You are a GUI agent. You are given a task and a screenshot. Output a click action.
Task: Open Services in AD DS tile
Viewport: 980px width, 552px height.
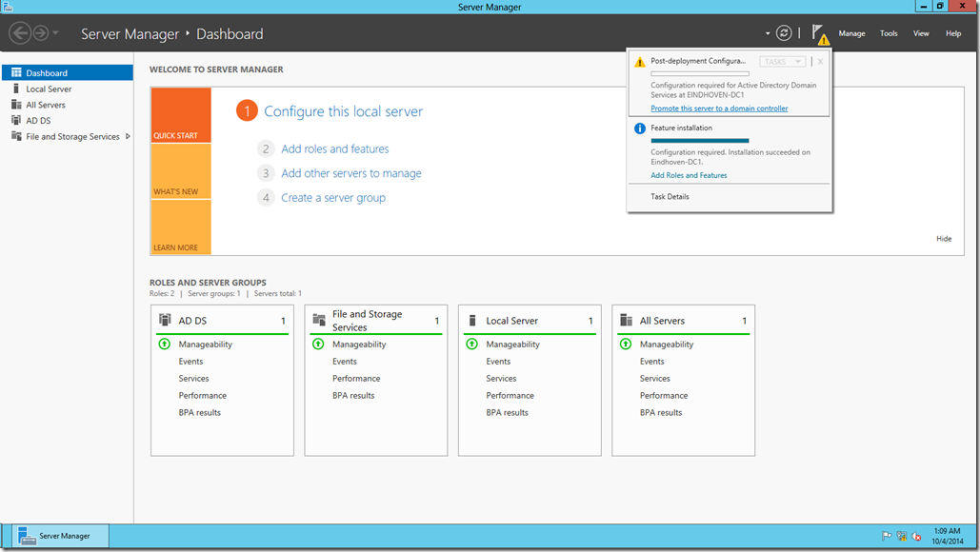pos(193,379)
